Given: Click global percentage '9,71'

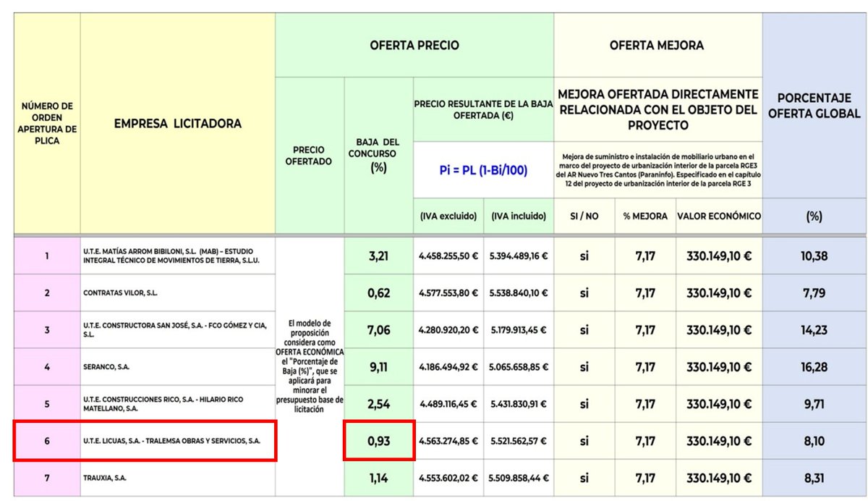Looking at the screenshot, I should tap(814, 404).
